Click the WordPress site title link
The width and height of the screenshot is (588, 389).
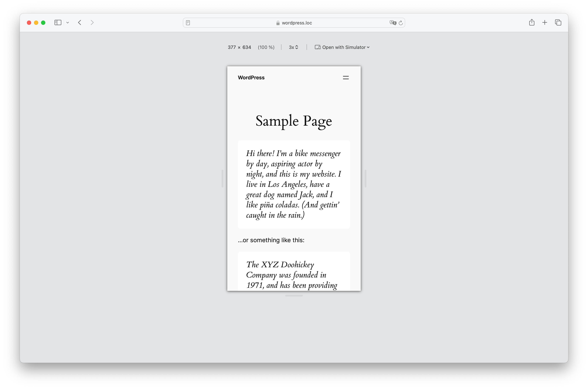[251, 78]
